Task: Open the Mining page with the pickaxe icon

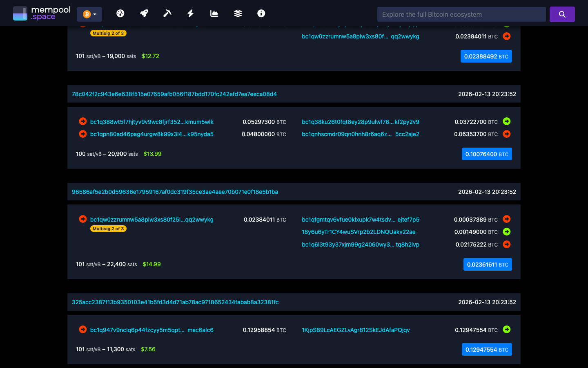Action: pyautogui.click(x=167, y=13)
